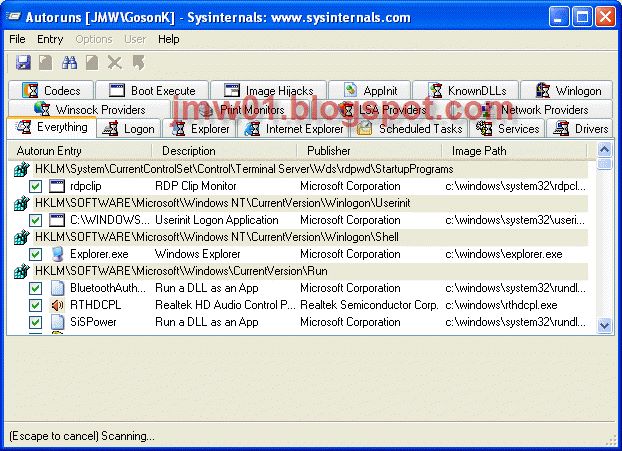The width and height of the screenshot is (622, 451).
Task: Select the Print Monitors tab
Action: pyautogui.click(x=242, y=109)
